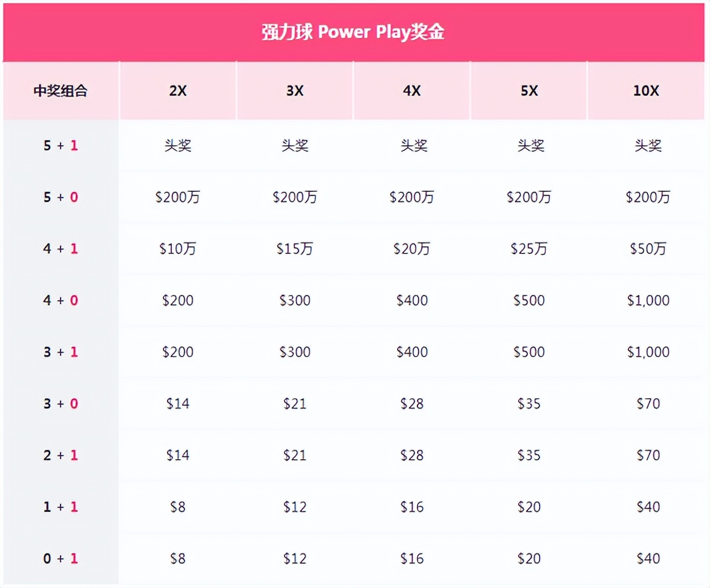
Task: Click the 强力球 Power Play奖金 title banner
Action: (353, 32)
